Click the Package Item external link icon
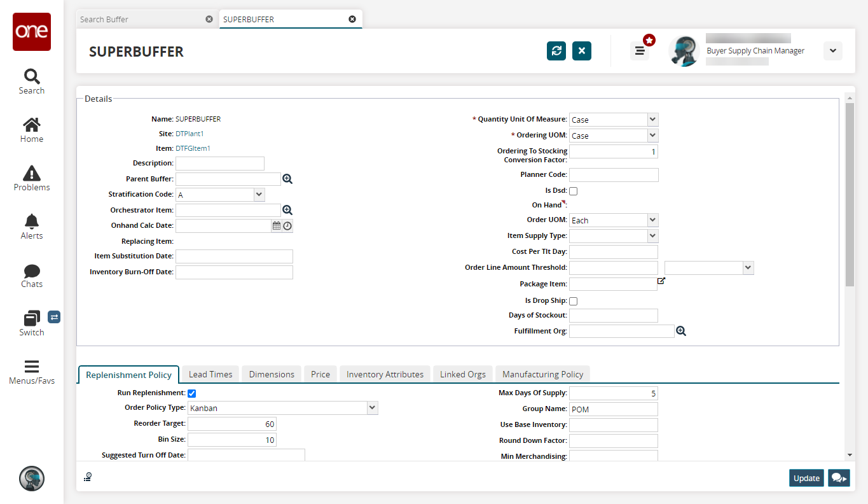 coord(661,281)
